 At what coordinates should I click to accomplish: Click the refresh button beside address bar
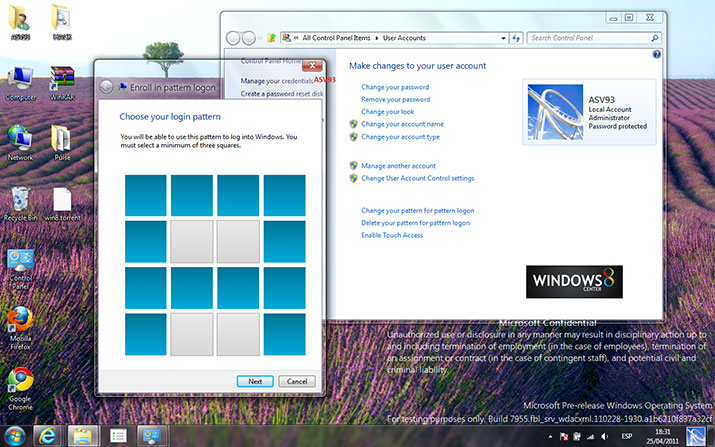coord(516,38)
